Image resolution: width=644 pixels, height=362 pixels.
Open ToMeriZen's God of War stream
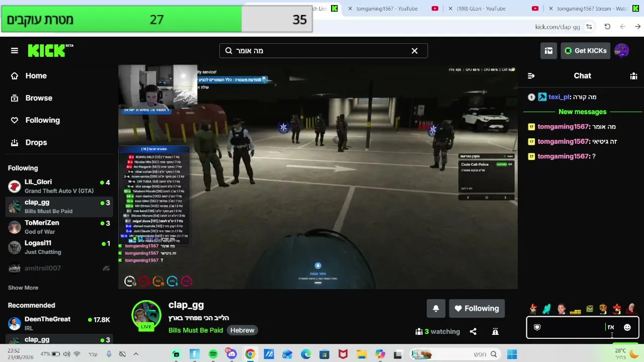[x=59, y=227]
